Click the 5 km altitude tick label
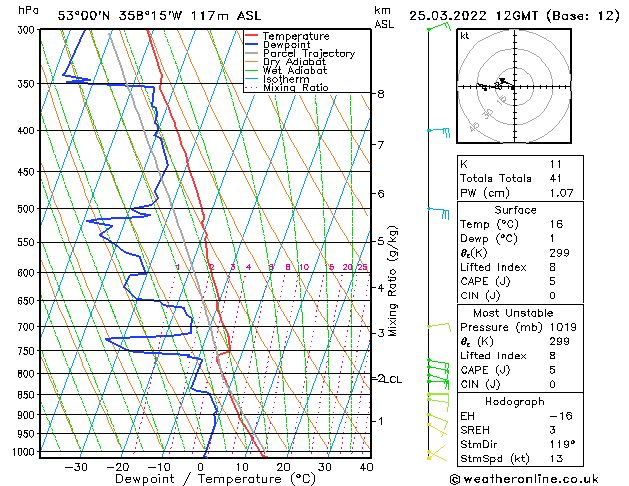The width and height of the screenshot is (629, 486). coord(381,241)
